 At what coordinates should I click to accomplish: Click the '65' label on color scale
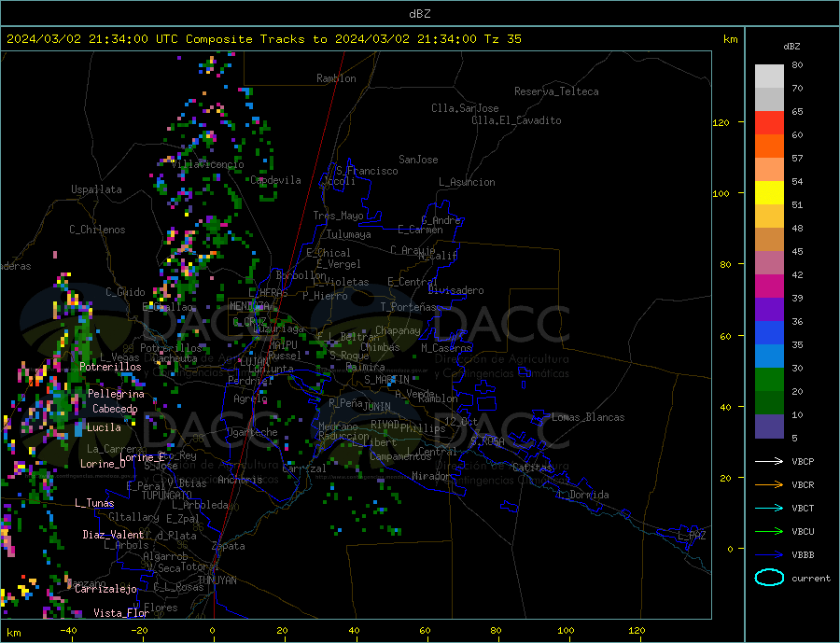pos(797,111)
